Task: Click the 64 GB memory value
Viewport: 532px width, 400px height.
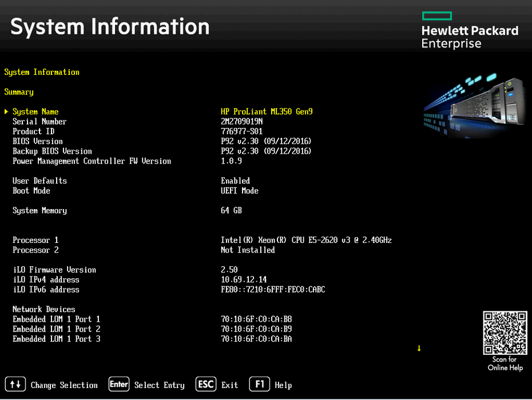Action: (x=231, y=210)
